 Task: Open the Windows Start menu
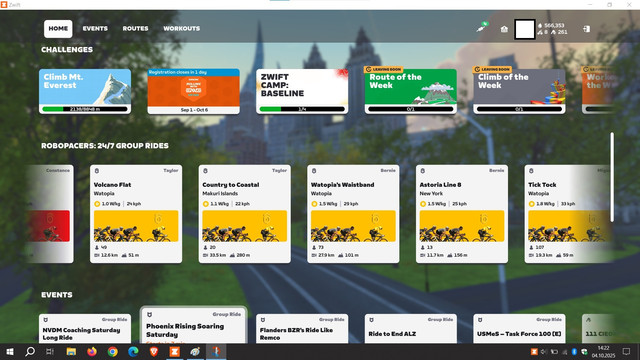click(10, 352)
